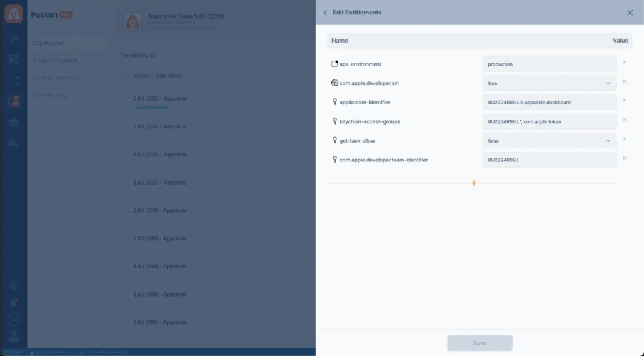Remove the team-identifier entitlement row
644x356 pixels.
click(x=624, y=158)
